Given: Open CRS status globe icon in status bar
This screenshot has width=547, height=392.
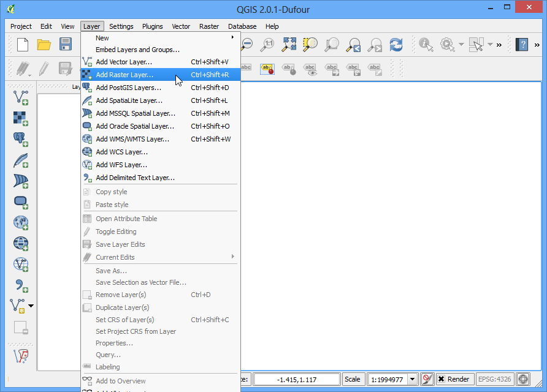Looking at the screenshot, I should (523, 379).
